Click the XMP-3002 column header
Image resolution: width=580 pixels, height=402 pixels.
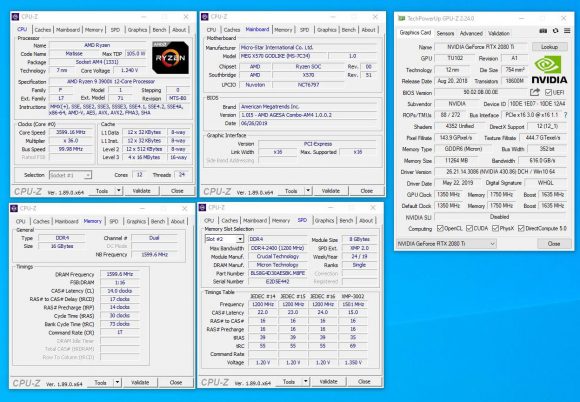(x=353, y=296)
